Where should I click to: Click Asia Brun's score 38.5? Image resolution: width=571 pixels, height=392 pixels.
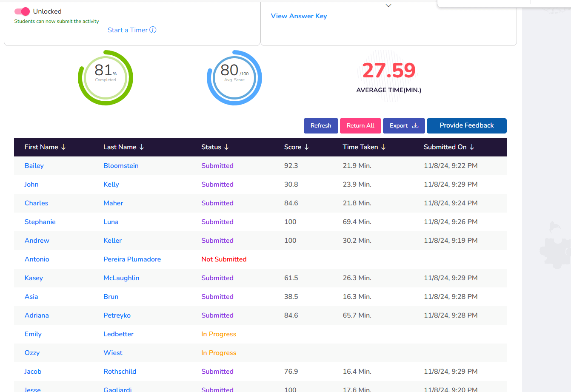click(x=291, y=297)
